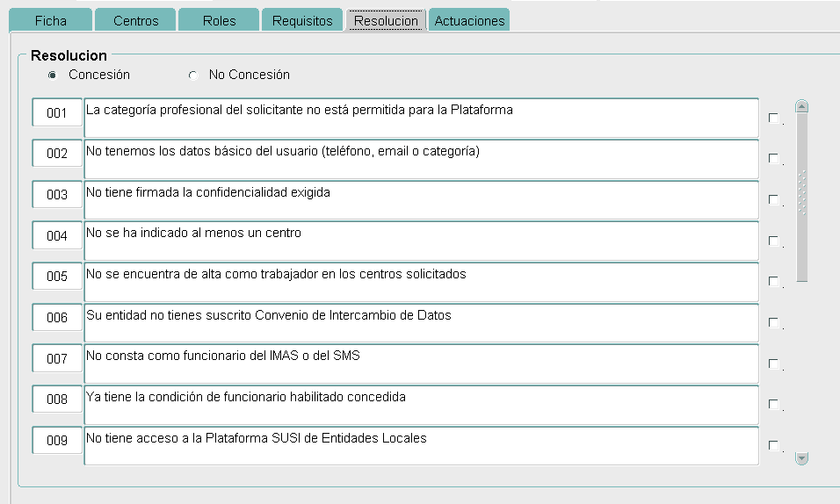Click the code field containing 002
The image size is (840, 504).
click(x=57, y=154)
